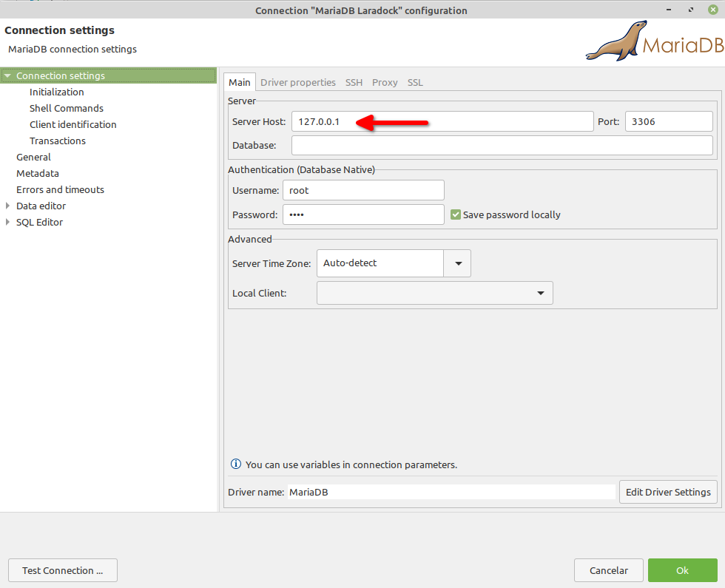Maximize the configuration dialog window

(691, 10)
